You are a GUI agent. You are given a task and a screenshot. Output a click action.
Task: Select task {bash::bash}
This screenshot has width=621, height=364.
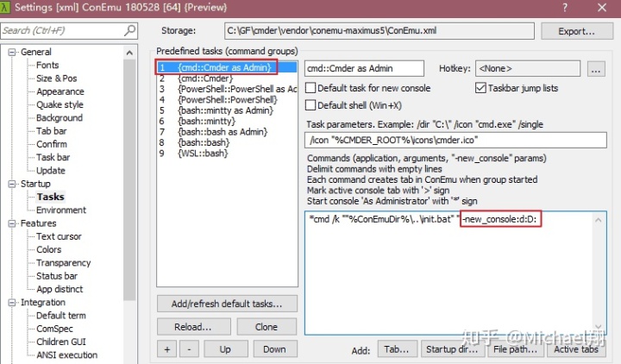[x=227, y=142]
